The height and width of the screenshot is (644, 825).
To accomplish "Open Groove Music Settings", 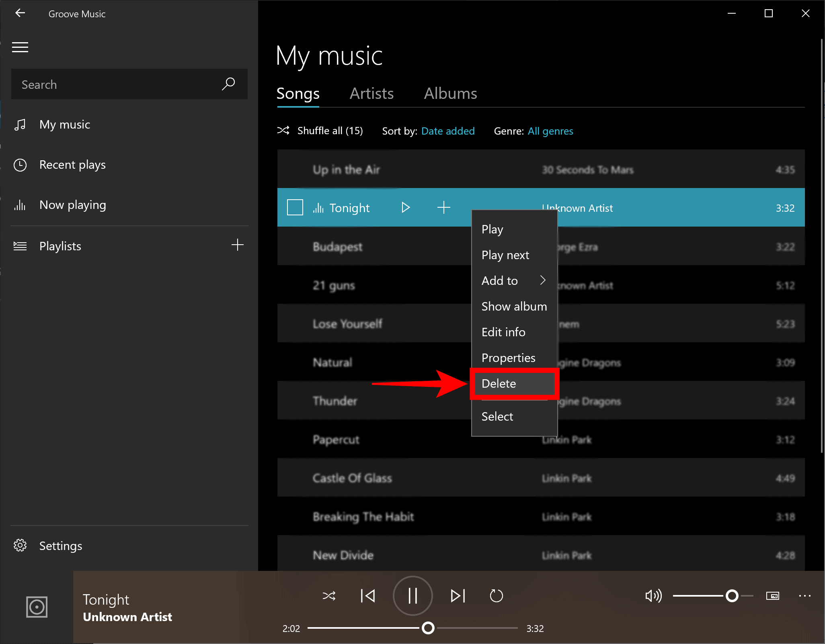I will pyautogui.click(x=61, y=546).
